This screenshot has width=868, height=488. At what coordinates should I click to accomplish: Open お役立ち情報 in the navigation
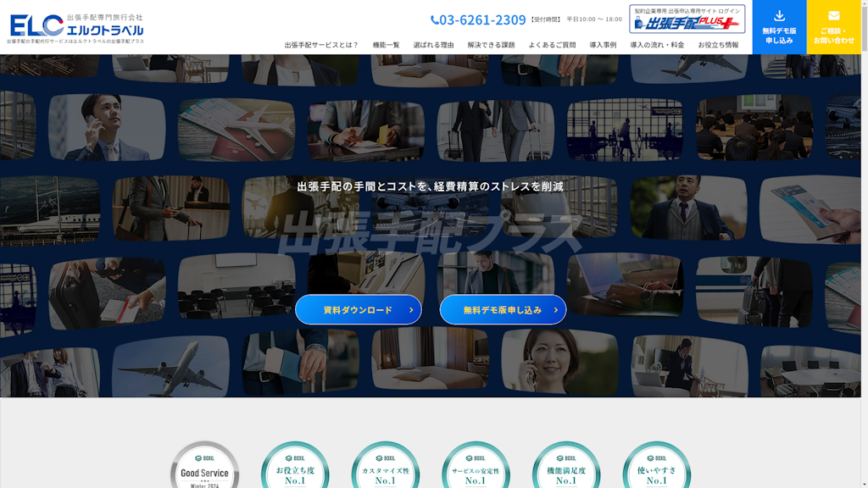718,45
